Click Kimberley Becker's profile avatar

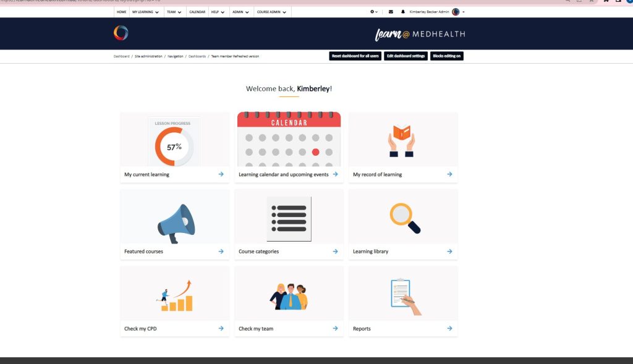pyautogui.click(x=456, y=12)
